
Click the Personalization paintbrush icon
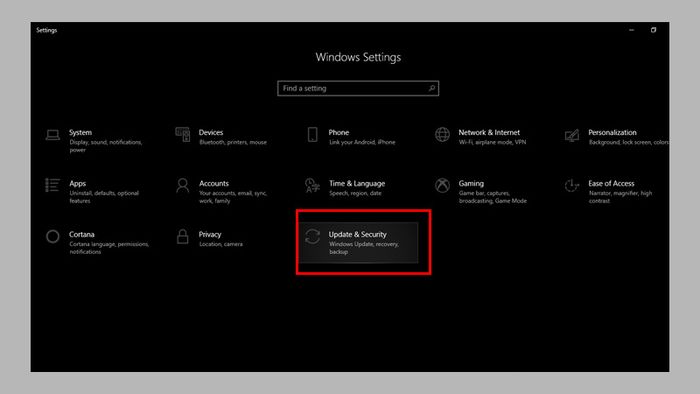coord(572,135)
